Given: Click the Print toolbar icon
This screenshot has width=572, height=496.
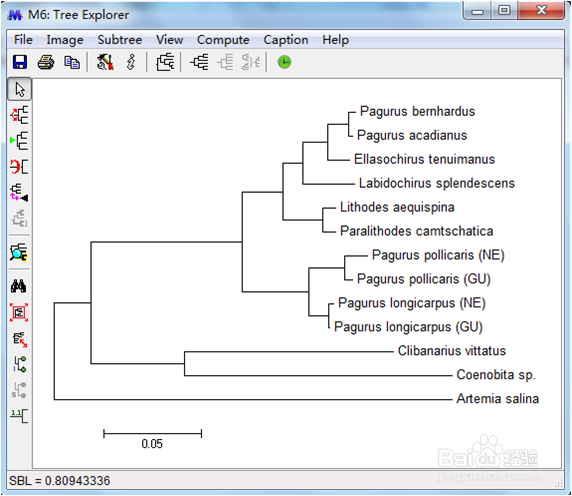Looking at the screenshot, I should click(46, 62).
